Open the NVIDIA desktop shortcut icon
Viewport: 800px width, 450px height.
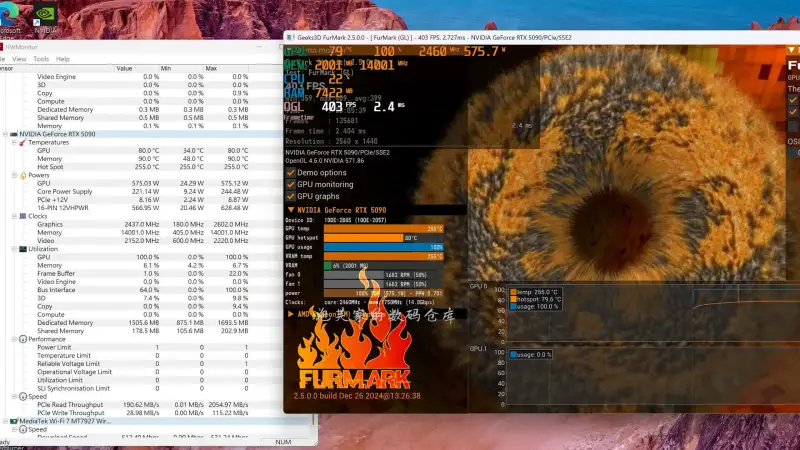pos(45,15)
